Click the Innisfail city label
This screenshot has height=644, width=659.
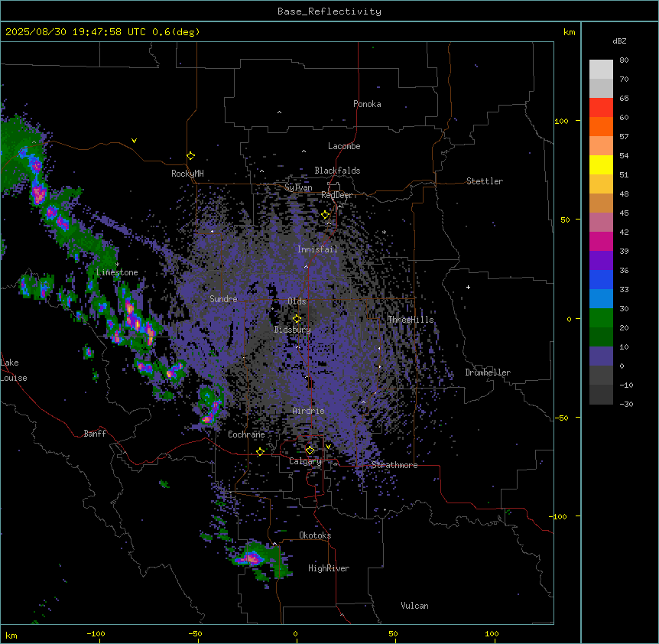[317, 249]
